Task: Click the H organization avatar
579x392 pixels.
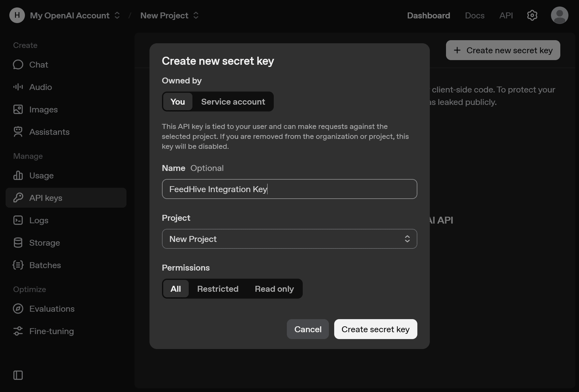Action: click(17, 15)
